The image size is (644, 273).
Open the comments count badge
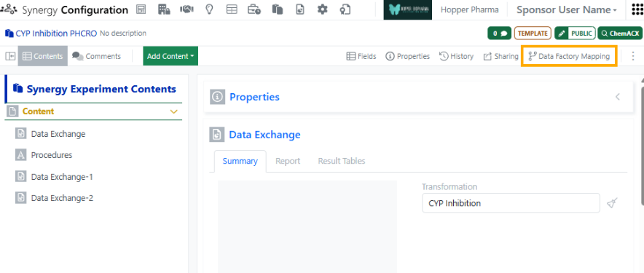pyautogui.click(x=499, y=33)
